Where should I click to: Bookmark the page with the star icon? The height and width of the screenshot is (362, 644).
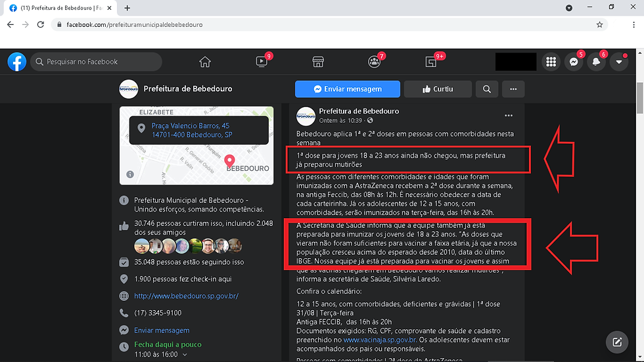[599, 24]
